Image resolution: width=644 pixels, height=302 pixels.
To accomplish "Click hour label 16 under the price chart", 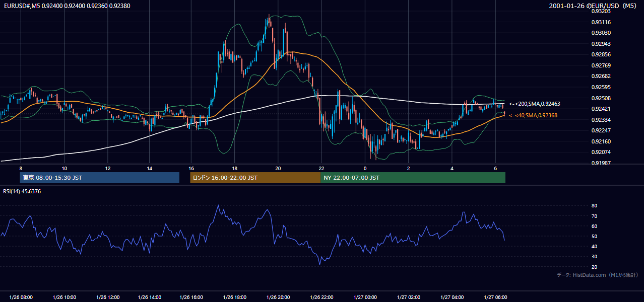I will point(191,168).
